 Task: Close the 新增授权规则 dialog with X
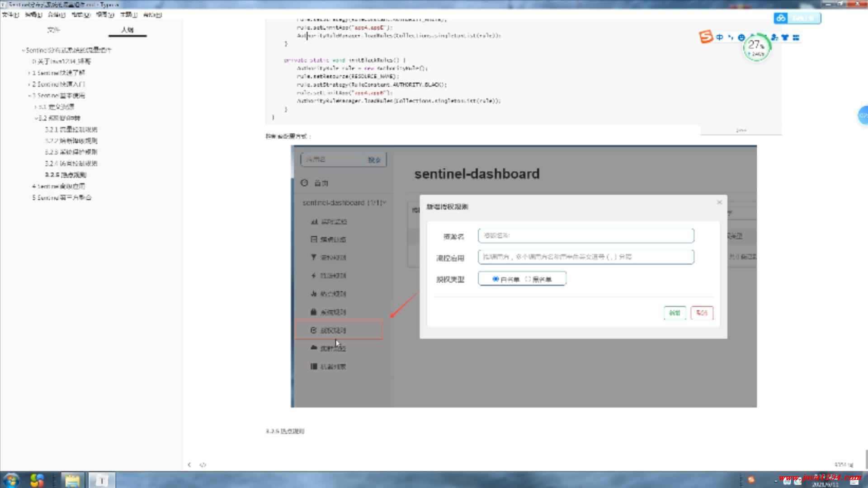[x=719, y=202]
